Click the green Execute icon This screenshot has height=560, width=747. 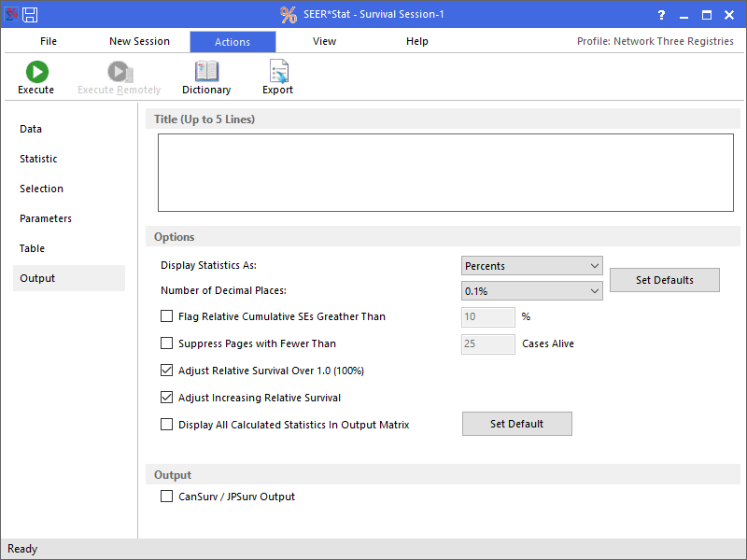[36, 72]
